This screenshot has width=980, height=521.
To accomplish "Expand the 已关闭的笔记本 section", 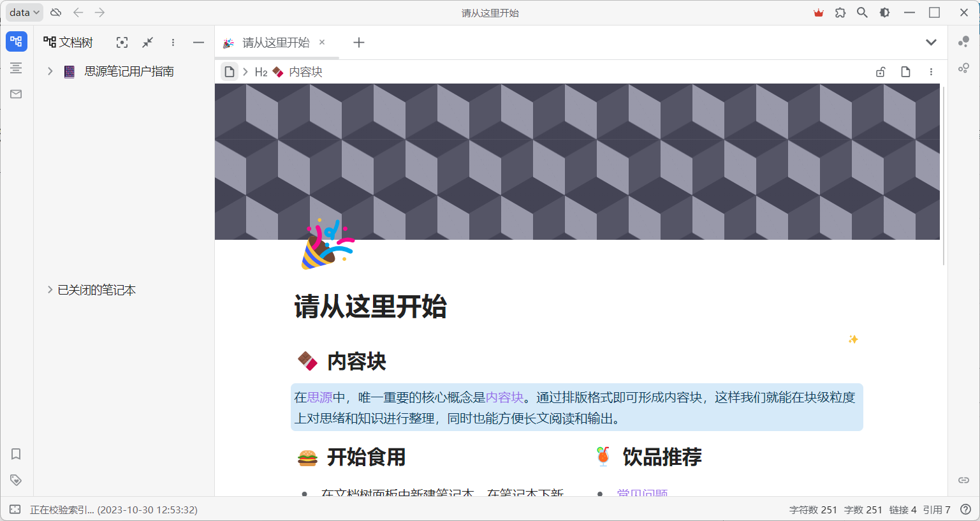I will (x=50, y=290).
